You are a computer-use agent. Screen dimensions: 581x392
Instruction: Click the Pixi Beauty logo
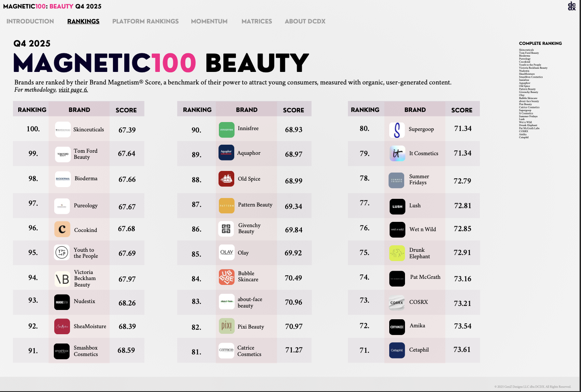[227, 326]
